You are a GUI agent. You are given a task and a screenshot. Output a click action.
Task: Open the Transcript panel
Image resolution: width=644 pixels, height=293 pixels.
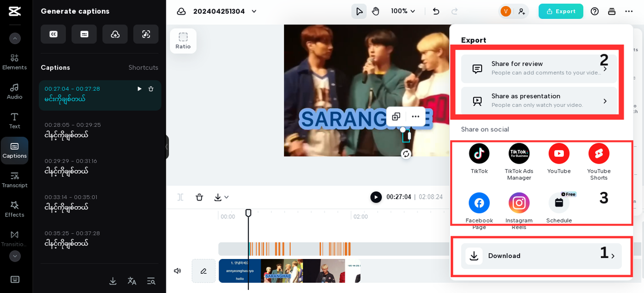pyautogui.click(x=14, y=180)
